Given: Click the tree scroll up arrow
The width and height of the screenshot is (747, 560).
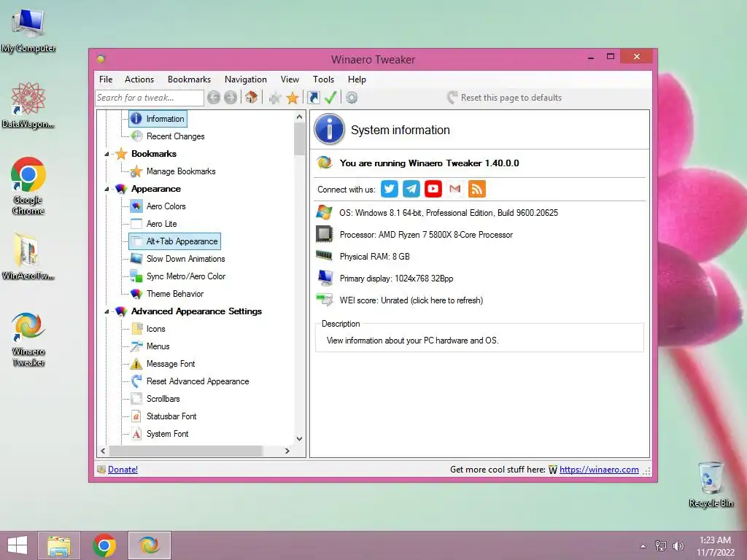Looking at the screenshot, I should pyautogui.click(x=299, y=117).
